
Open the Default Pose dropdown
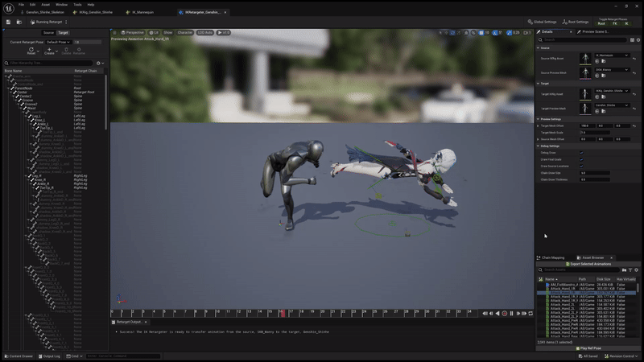coord(58,42)
